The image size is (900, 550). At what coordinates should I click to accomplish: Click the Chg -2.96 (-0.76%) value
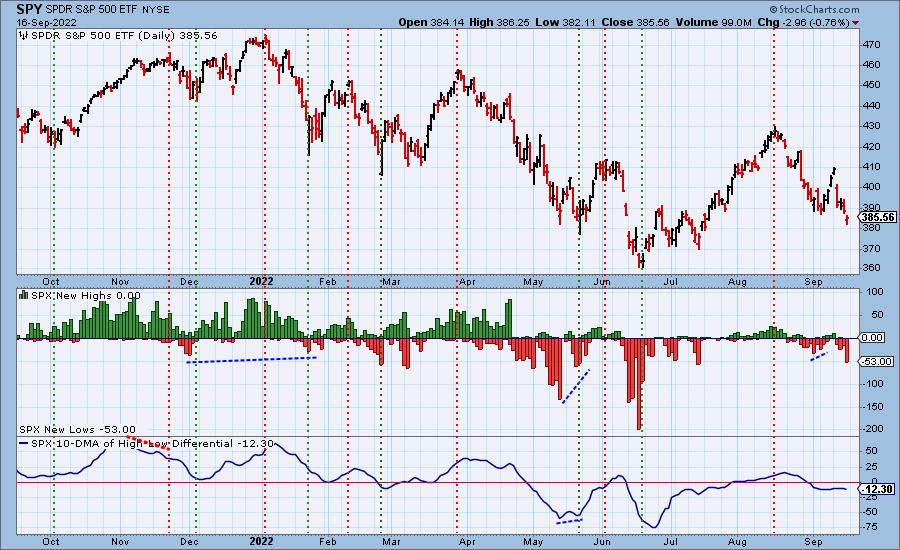[803, 22]
